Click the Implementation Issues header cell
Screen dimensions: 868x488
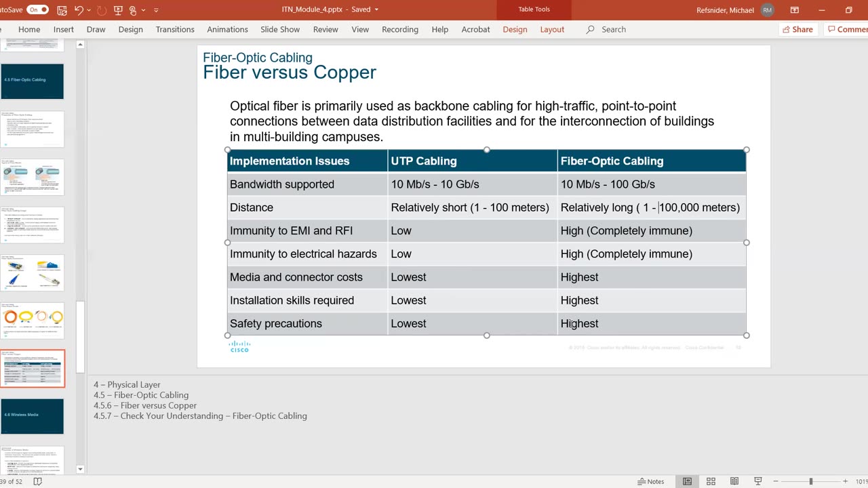307,161
